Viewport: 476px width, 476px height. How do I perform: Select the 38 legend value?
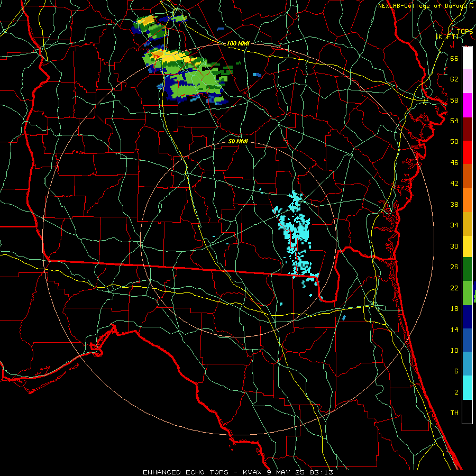[454, 204]
